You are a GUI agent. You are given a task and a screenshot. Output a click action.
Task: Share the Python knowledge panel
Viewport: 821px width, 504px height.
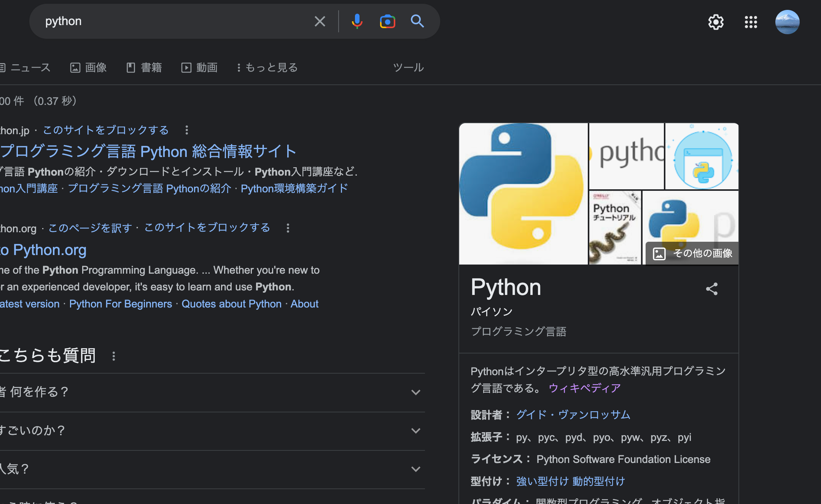pos(712,289)
